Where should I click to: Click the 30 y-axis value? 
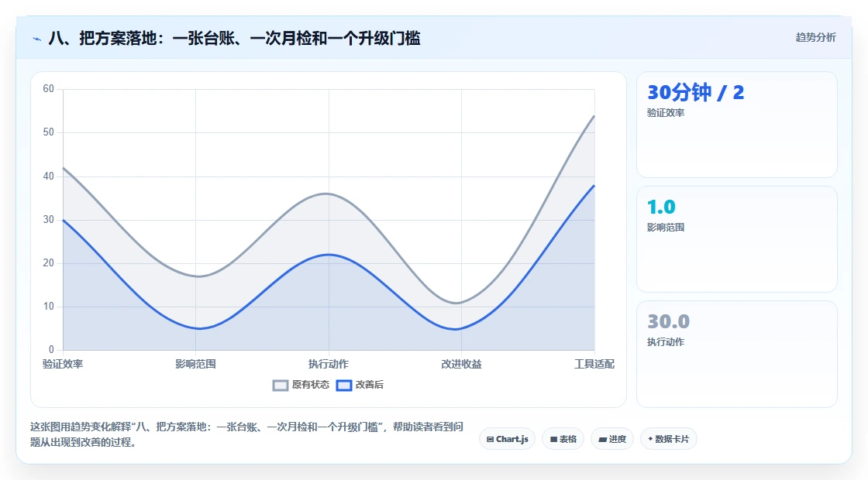[x=49, y=220]
